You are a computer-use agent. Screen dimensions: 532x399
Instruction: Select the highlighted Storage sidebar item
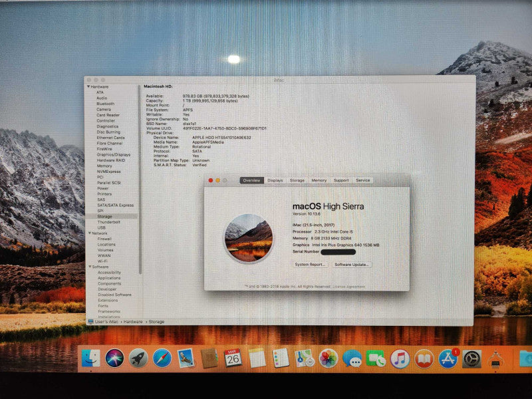click(x=111, y=217)
